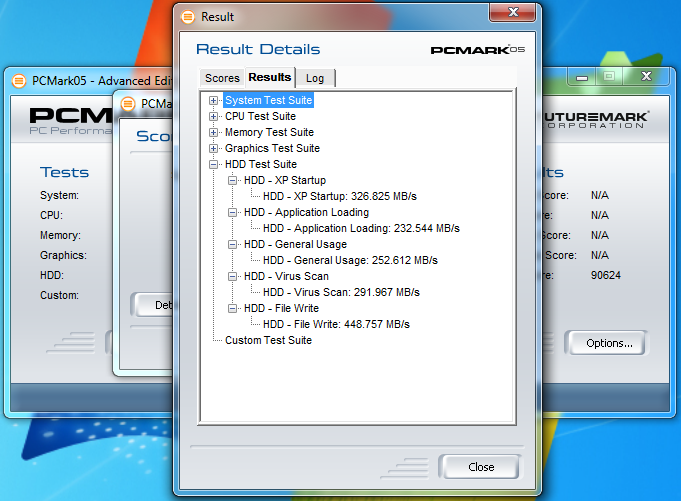The width and height of the screenshot is (681, 501).
Task: Select the HDD - XP Startup parent row
Action: point(285,180)
